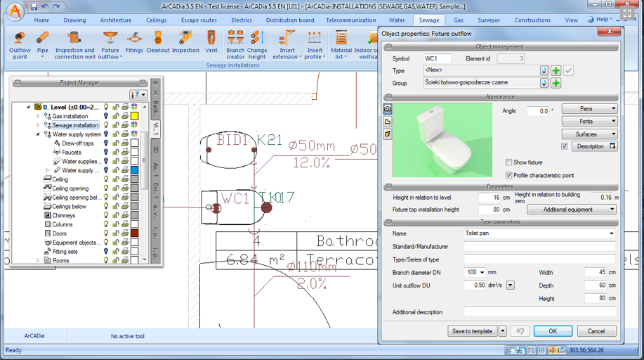
Task: Click the Description button
Action: 593,146
